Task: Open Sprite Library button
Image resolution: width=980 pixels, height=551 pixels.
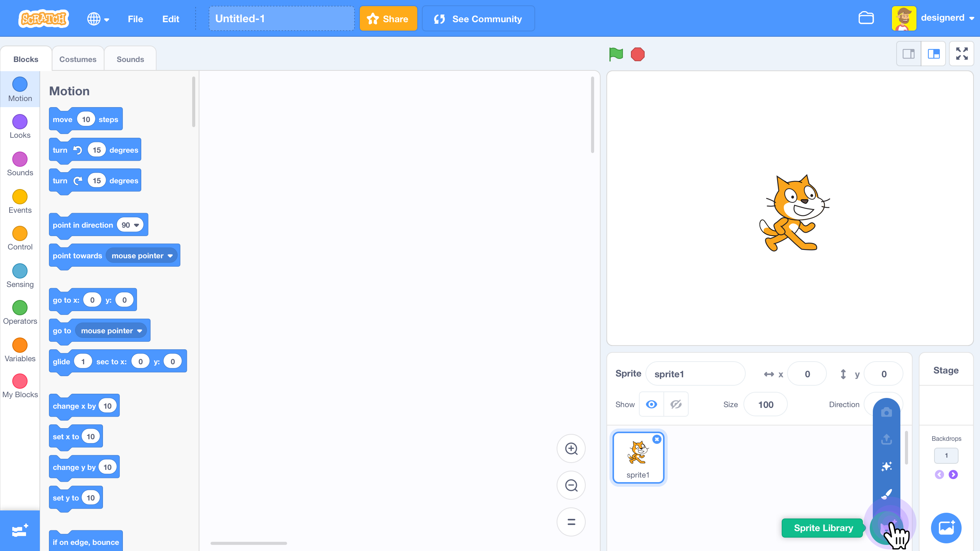Action: coord(887,527)
